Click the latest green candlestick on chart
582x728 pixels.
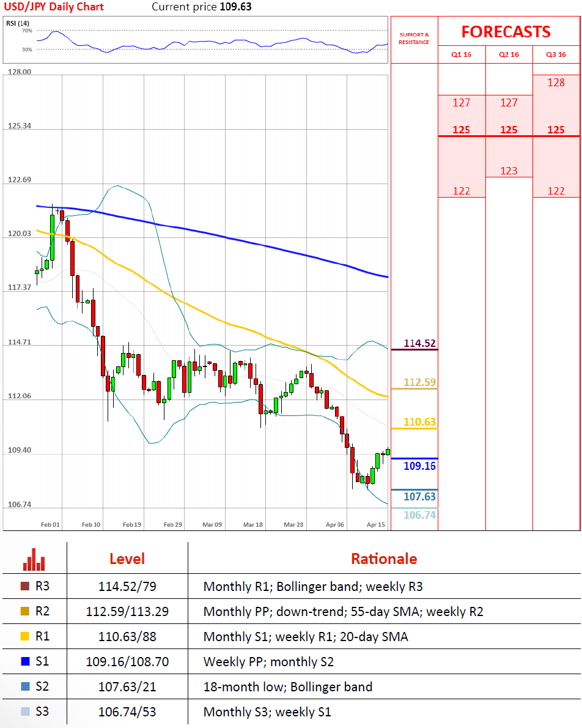coord(388,451)
